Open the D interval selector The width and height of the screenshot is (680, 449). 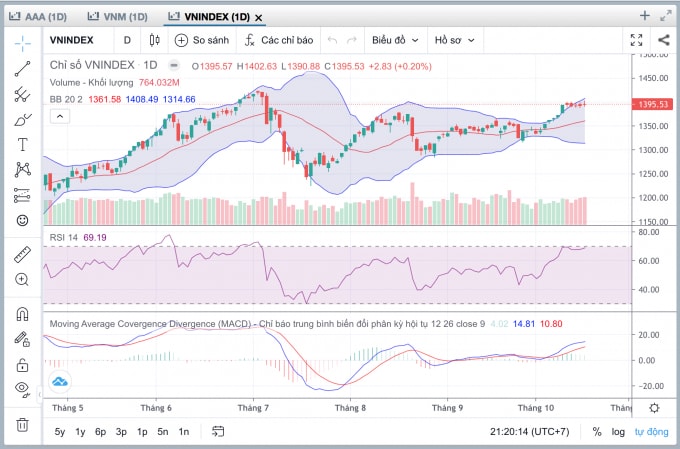[x=127, y=40]
